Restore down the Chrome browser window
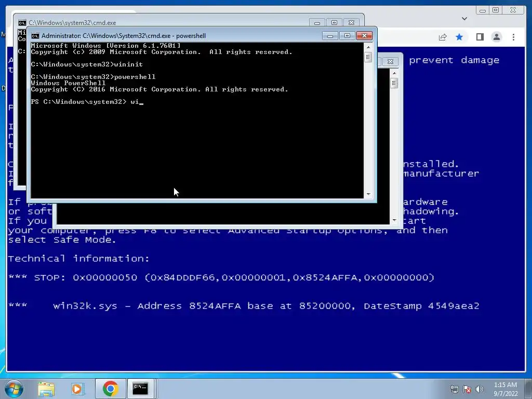 [x=496, y=10]
